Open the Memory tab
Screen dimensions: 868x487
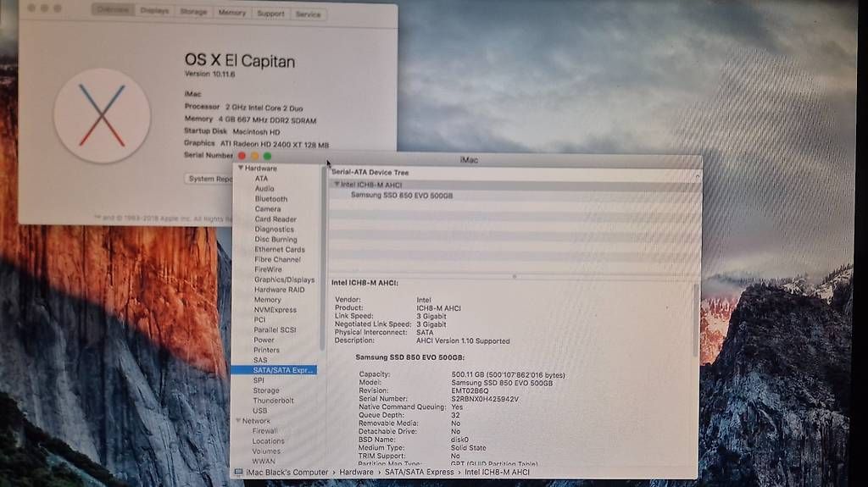tap(232, 13)
